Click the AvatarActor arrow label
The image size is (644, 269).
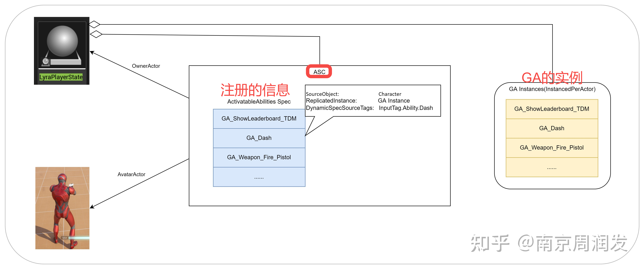pos(131,174)
